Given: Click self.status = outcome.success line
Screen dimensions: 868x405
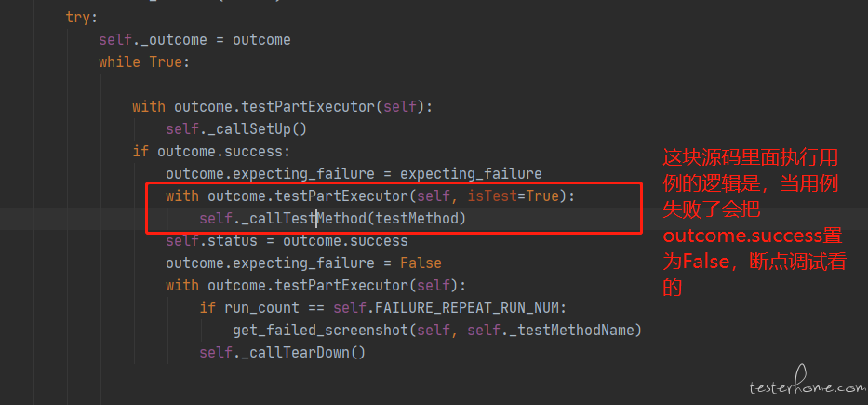Looking at the screenshot, I should tap(287, 241).
